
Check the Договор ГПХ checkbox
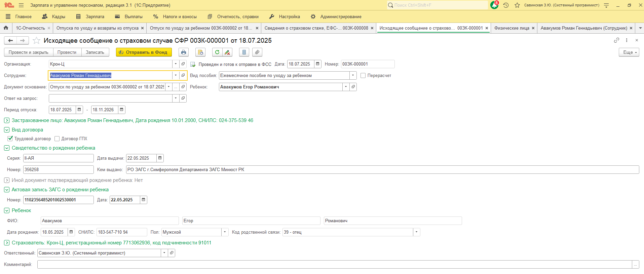57,139
